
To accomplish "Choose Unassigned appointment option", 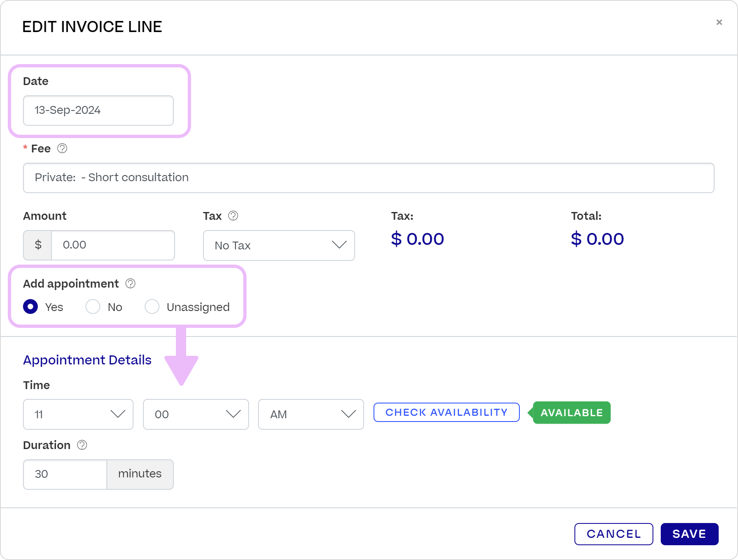I will pyautogui.click(x=152, y=307).
